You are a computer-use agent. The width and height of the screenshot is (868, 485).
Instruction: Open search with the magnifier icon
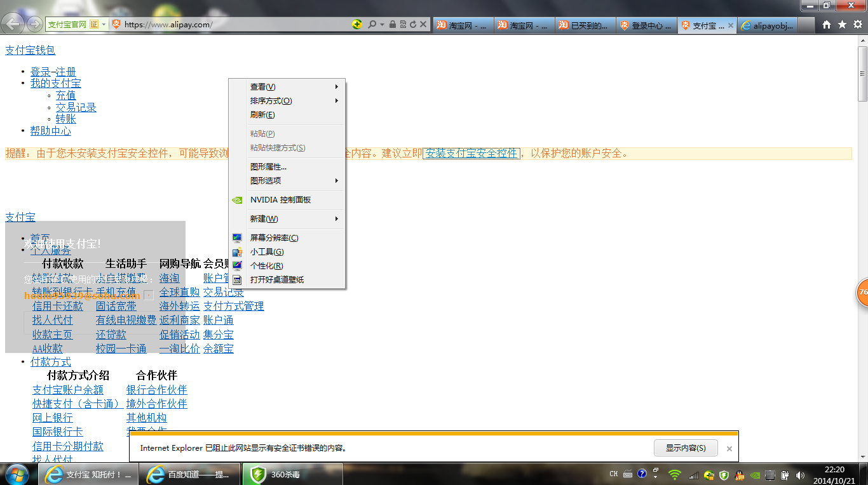[x=372, y=23]
